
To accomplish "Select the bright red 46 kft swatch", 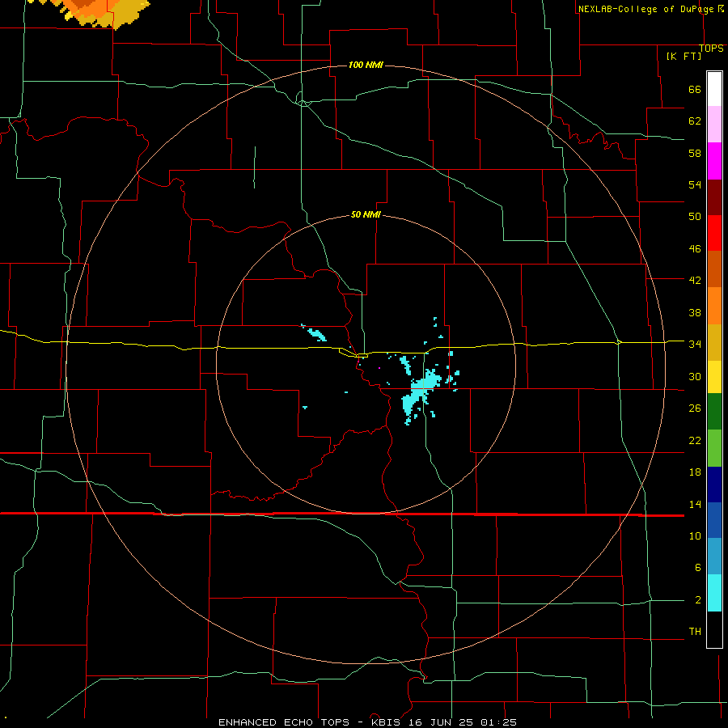I will point(714,233).
